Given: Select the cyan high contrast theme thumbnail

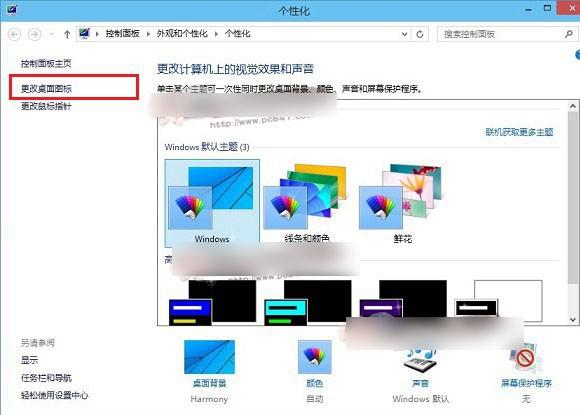Looking at the screenshot, I should (307, 303).
